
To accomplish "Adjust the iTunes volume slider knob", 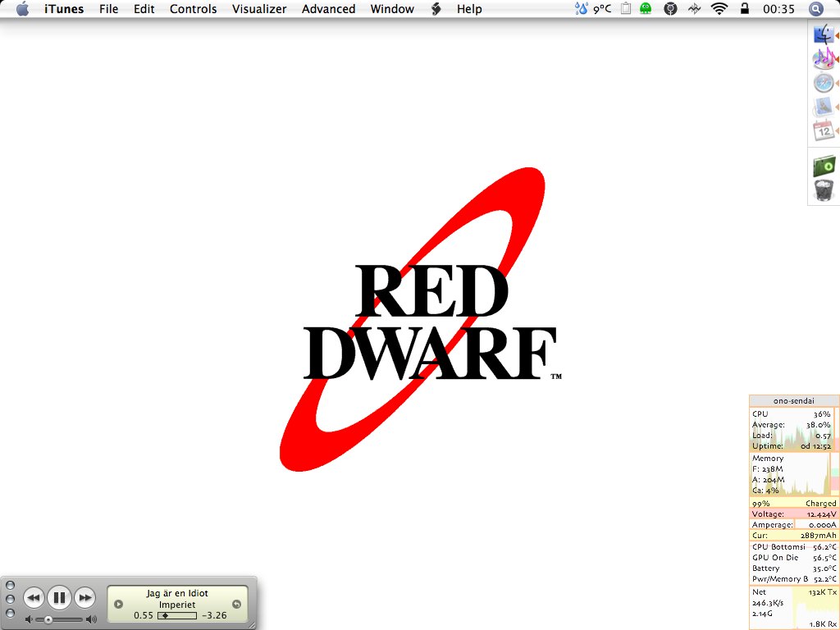I will pos(48,620).
